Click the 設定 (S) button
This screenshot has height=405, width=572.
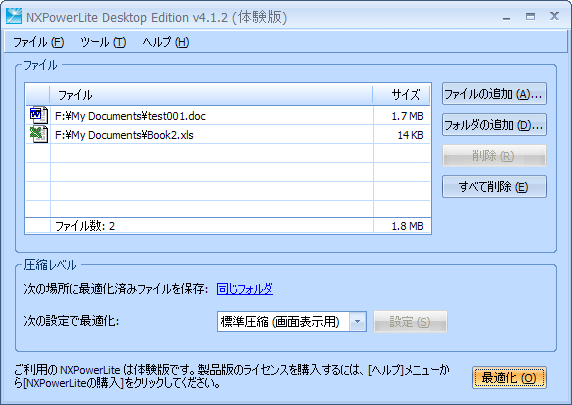(410, 321)
